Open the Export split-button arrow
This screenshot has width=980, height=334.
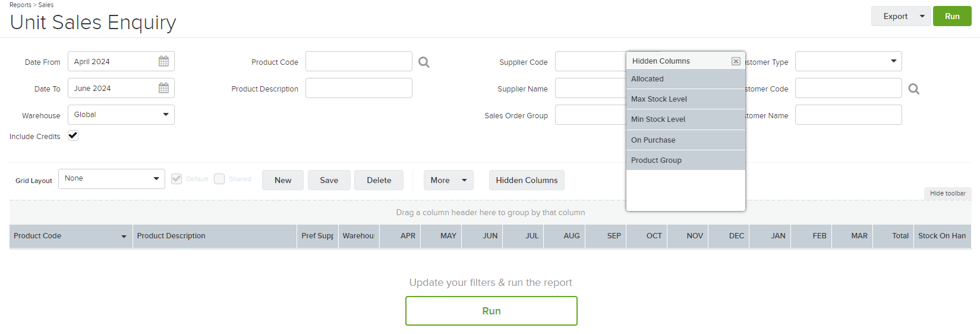pos(922,16)
